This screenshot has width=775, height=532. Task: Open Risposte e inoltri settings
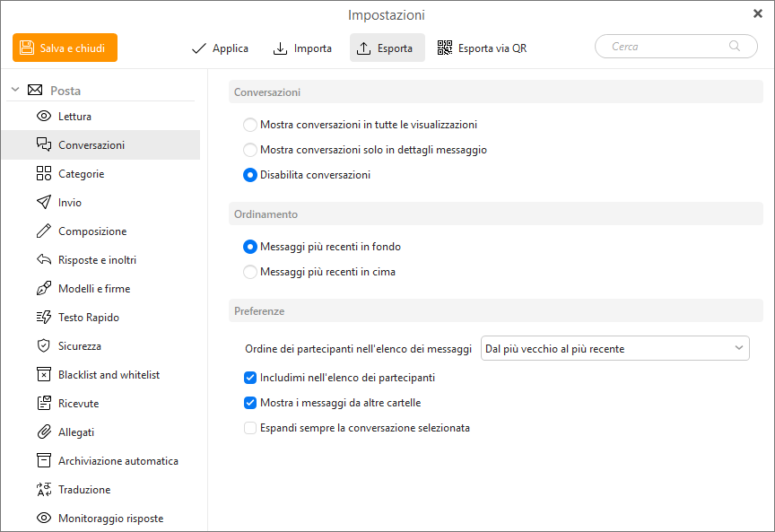point(97,260)
